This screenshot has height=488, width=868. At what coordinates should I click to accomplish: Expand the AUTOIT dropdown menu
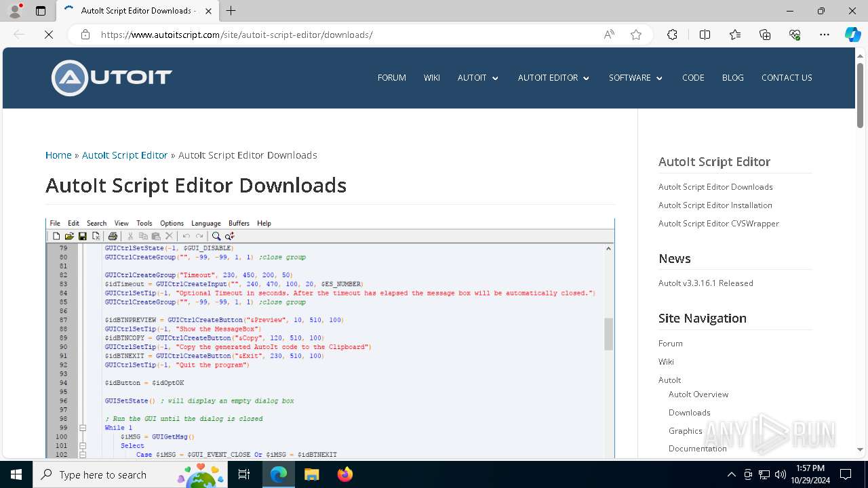pyautogui.click(x=478, y=78)
